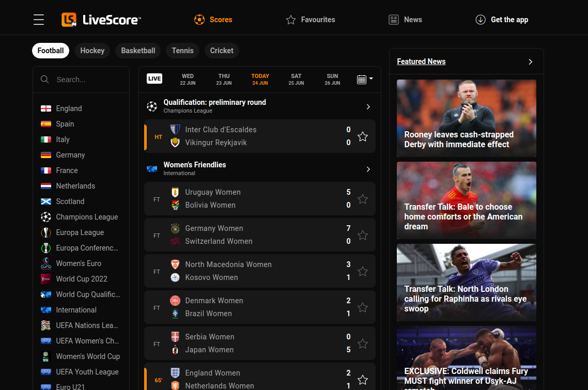Open Europa Conference League in the sidebar
This screenshot has height=390, width=588.
(x=87, y=248)
